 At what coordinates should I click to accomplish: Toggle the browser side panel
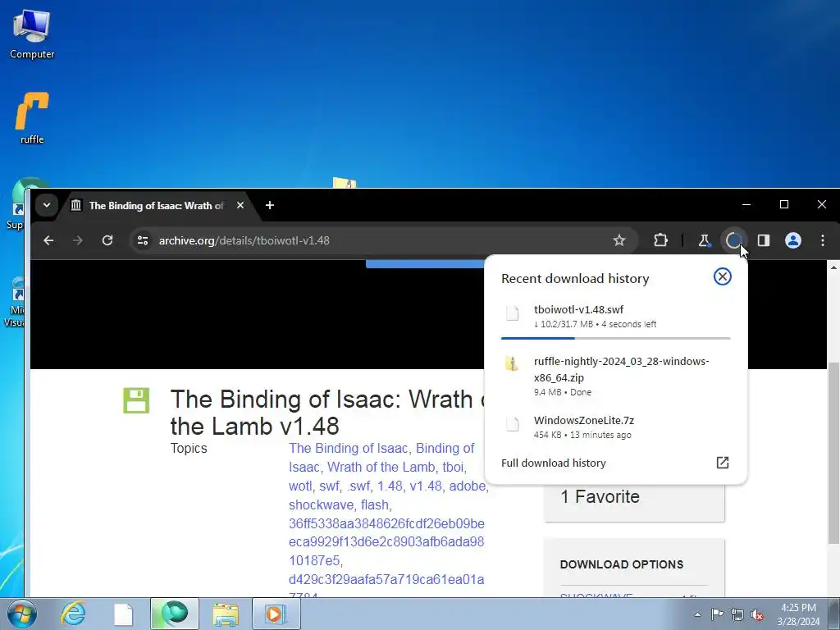[764, 240]
